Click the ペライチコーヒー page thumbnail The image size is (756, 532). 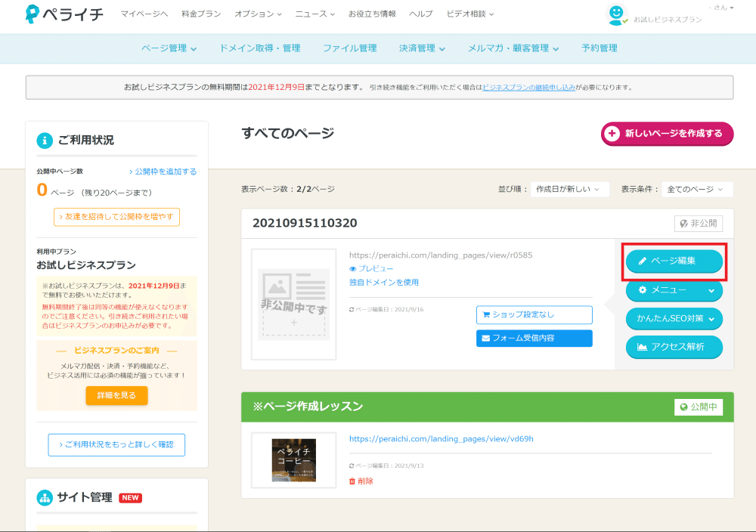[293, 460]
